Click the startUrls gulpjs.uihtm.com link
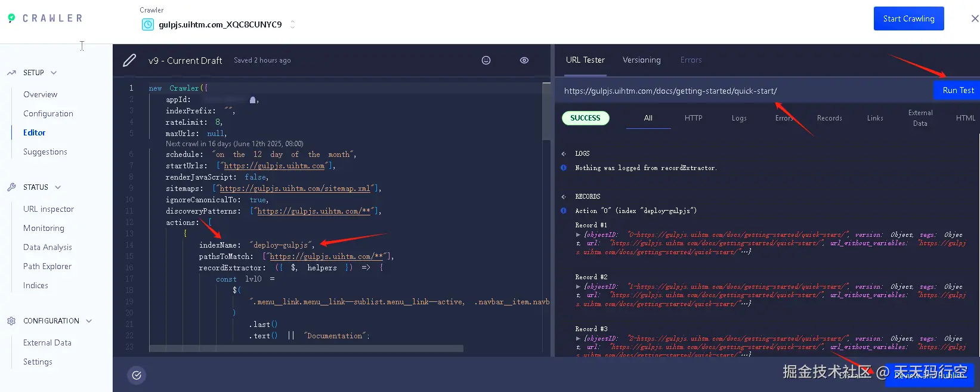The image size is (980, 392). (x=274, y=166)
